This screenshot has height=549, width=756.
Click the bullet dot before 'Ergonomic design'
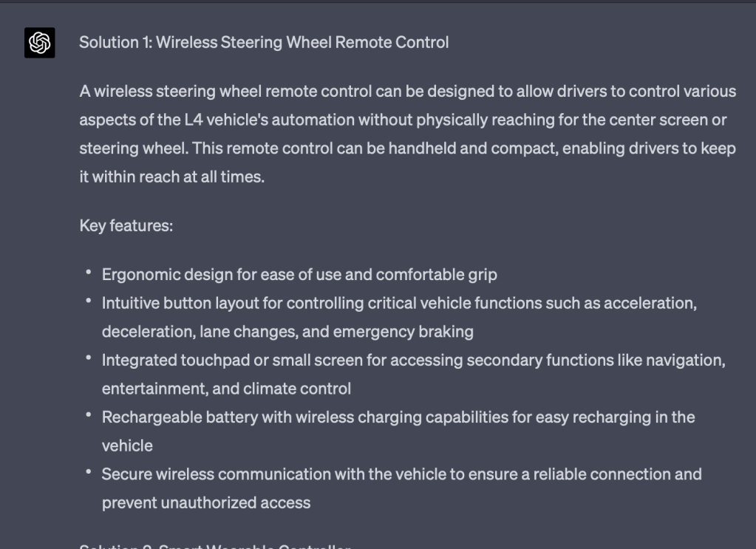point(89,273)
